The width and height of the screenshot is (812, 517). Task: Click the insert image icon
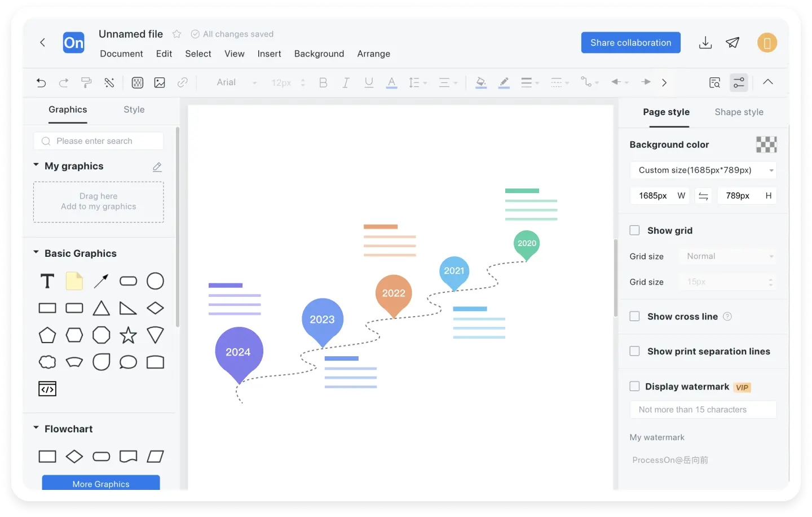(160, 83)
